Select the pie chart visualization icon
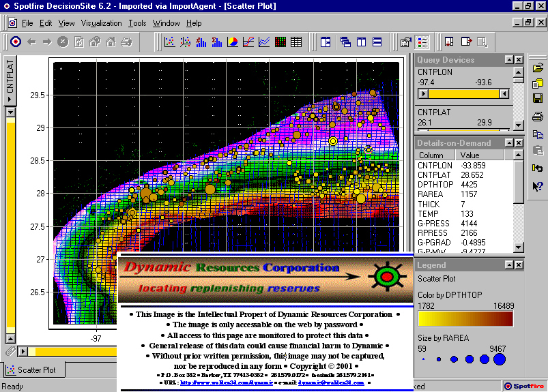Screen dimensions: 548x392 tap(233, 42)
